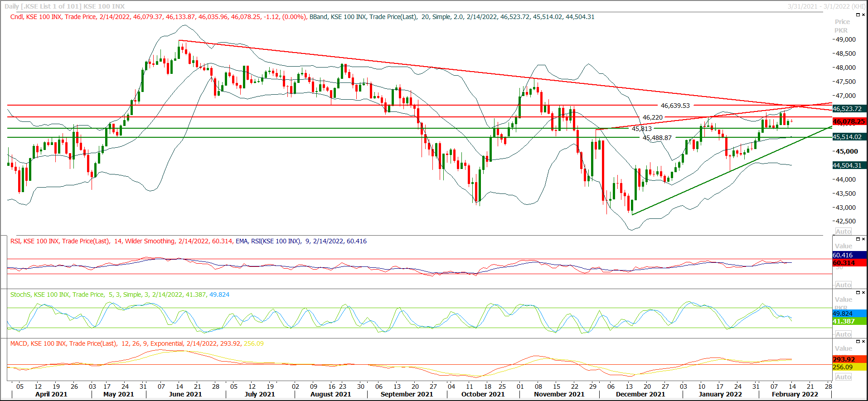Click the 'May 2021' month label
Viewport: 868px width, 401px height.
119,394
